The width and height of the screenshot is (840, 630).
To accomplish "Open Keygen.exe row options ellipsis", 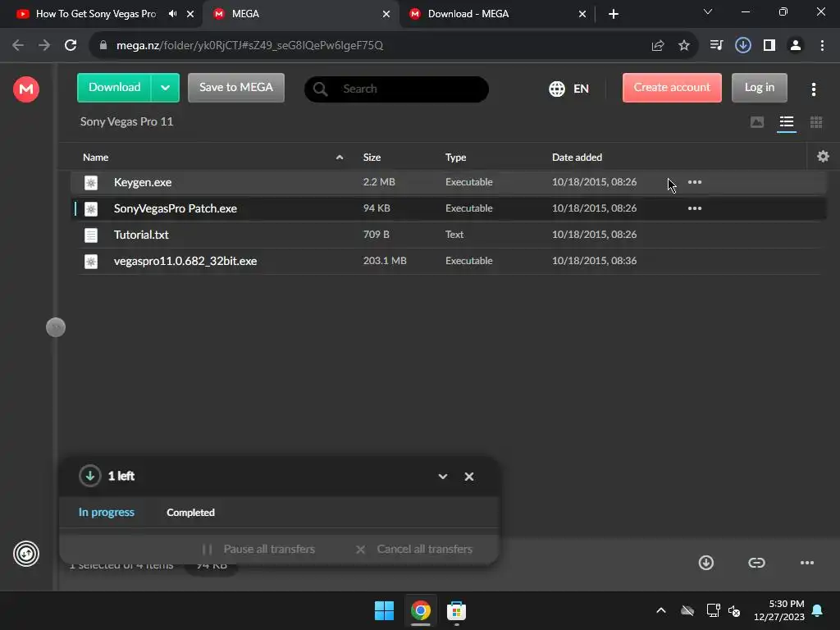I will coord(694,182).
